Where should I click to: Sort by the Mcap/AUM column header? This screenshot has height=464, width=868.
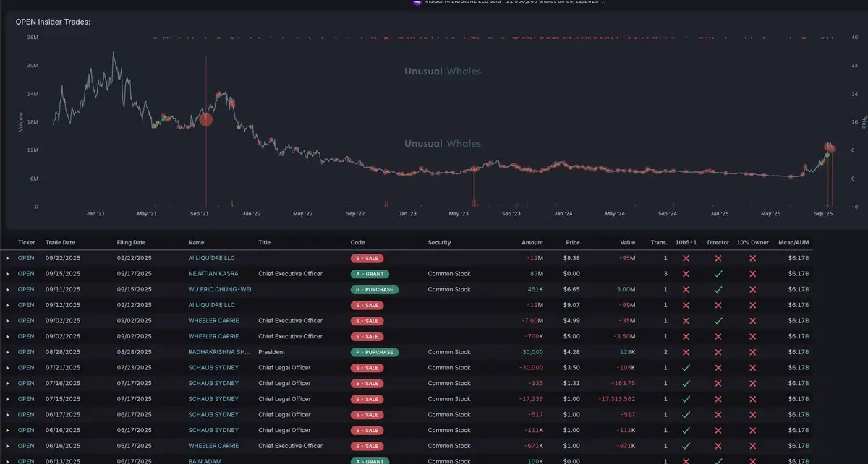(794, 242)
